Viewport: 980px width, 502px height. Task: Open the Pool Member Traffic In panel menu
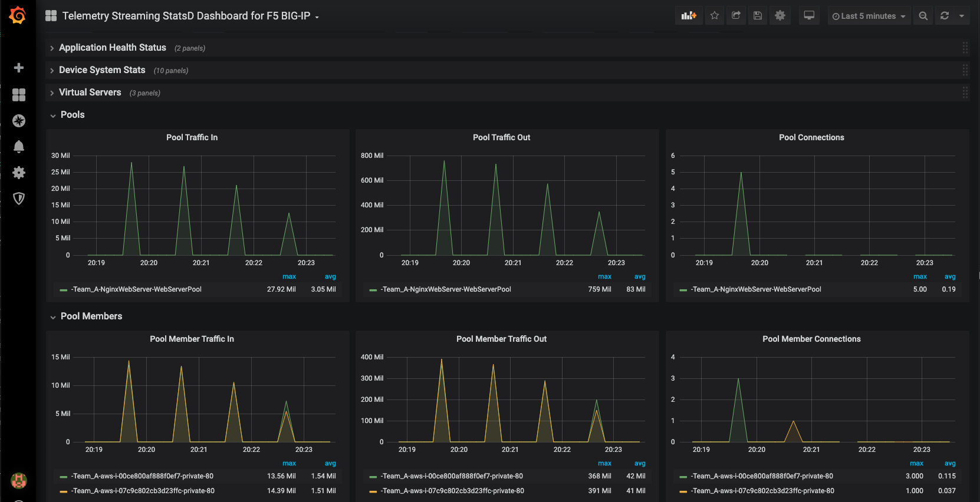(192, 339)
